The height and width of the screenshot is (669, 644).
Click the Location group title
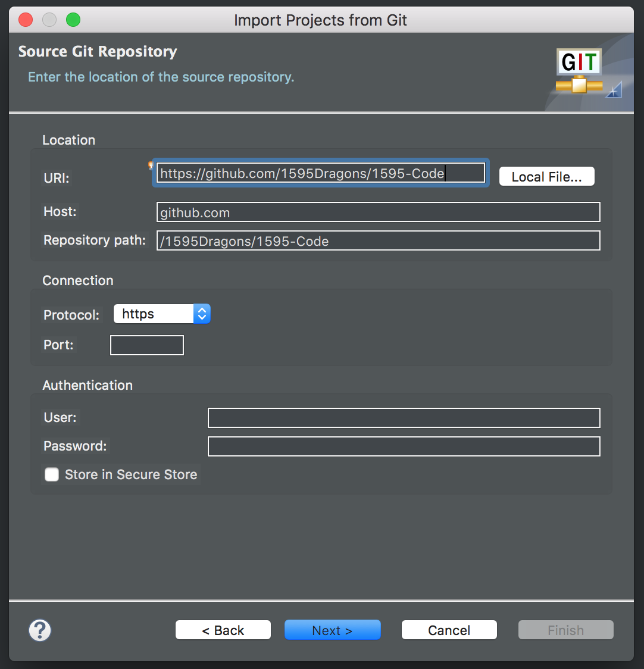coord(68,140)
